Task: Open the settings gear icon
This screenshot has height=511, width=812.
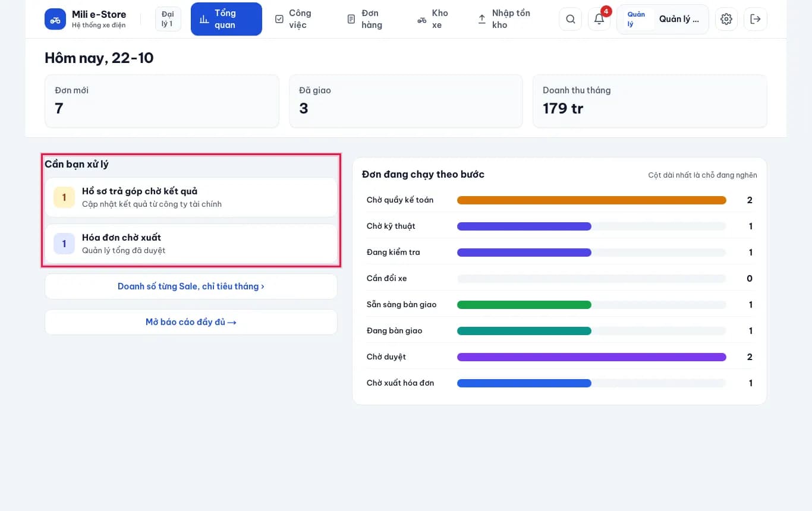Action: [x=726, y=19]
